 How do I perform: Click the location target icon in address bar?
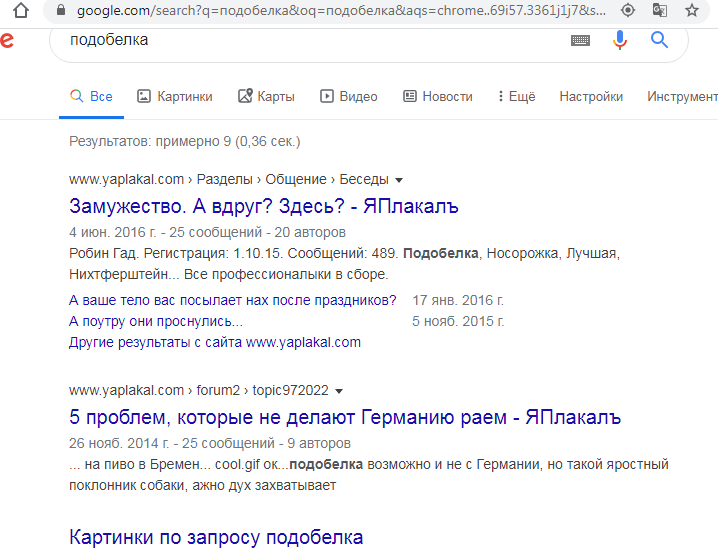tap(628, 10)
